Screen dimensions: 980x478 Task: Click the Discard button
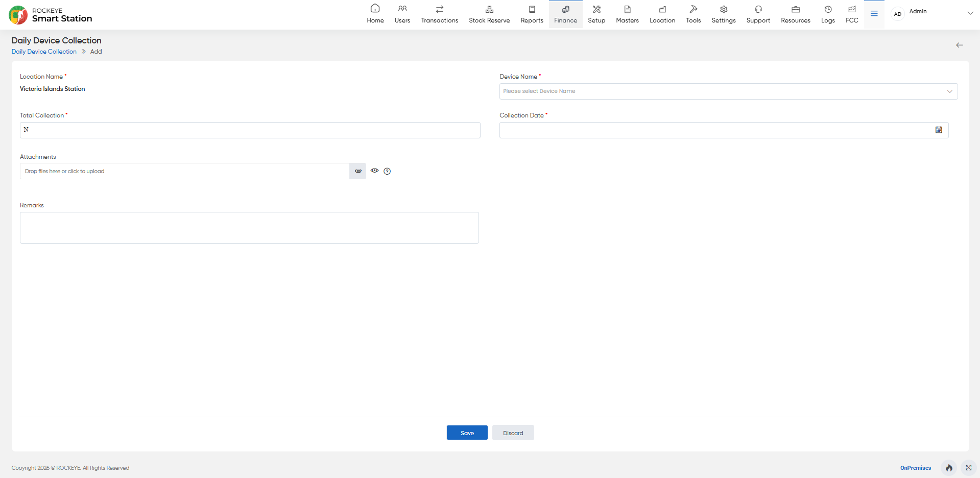(513, 433)
